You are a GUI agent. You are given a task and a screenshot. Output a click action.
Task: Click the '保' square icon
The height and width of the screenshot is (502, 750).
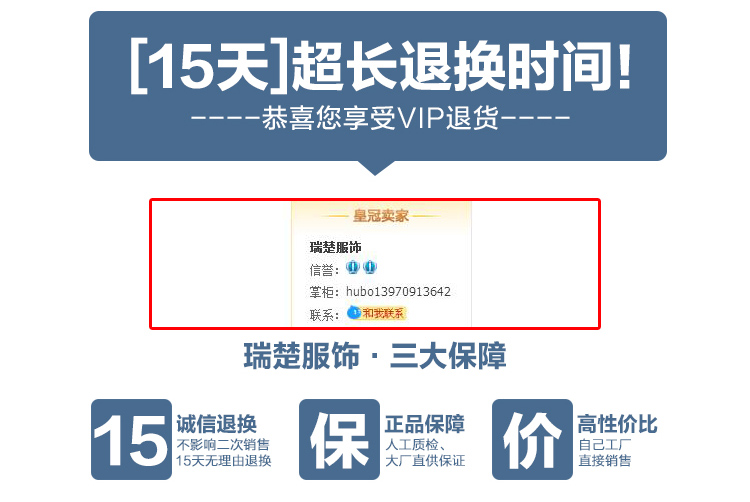339,439
